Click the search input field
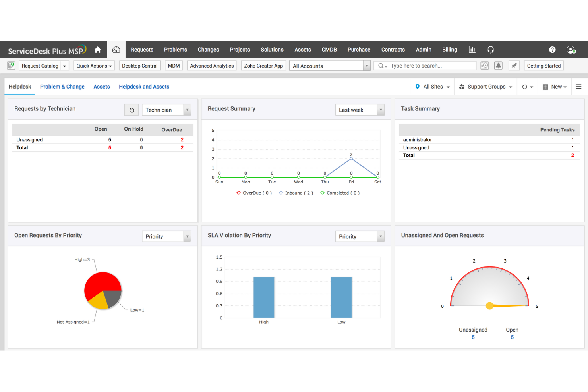The image size is (588, 392). (x=425, y=65)
